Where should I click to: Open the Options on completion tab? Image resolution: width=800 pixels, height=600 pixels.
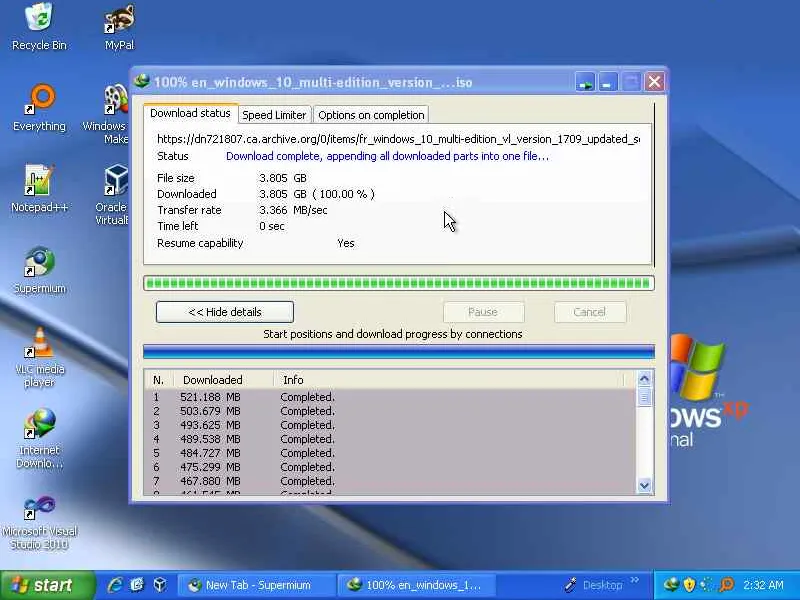(x=371, y=115)
